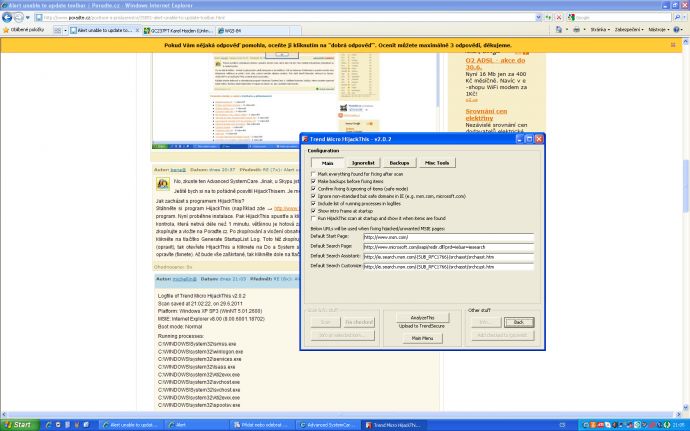Select the Ignorelist tab in HijackThis
Screen dimensions: 690x431
click(363, 162)
